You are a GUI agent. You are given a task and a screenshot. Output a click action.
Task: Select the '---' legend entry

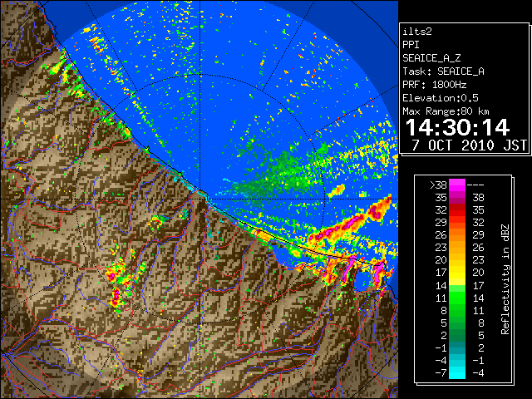tap(475, 185)
